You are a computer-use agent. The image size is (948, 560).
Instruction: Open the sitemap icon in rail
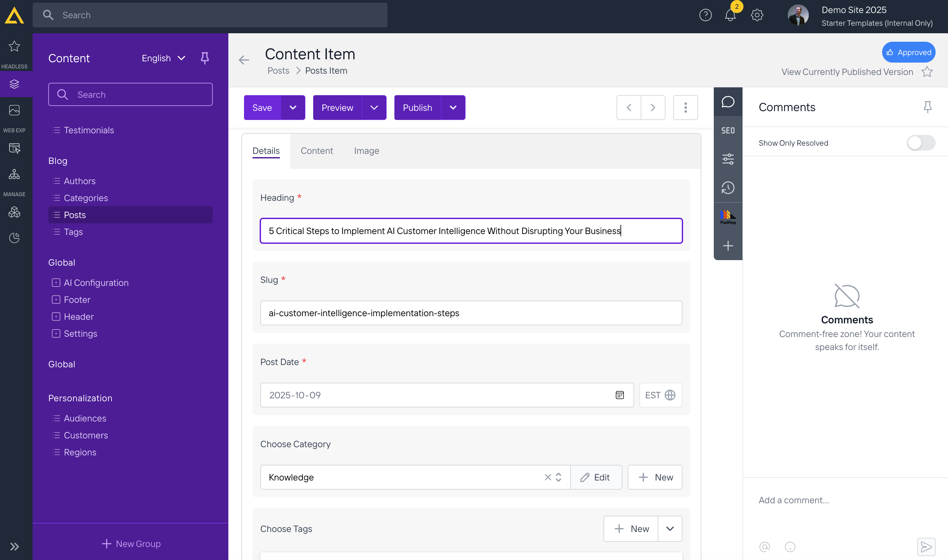[14, 174]
